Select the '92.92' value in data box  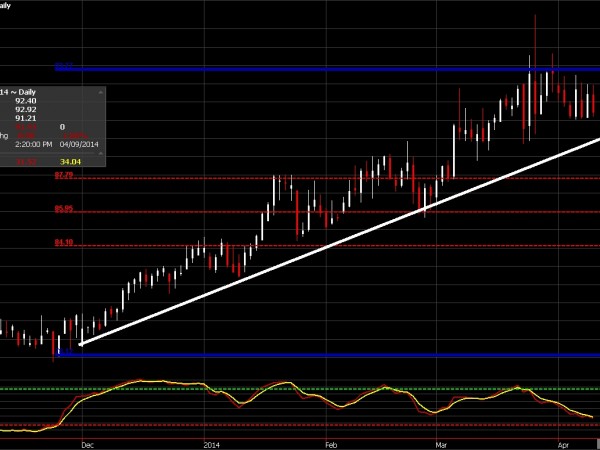coord(26,110)
